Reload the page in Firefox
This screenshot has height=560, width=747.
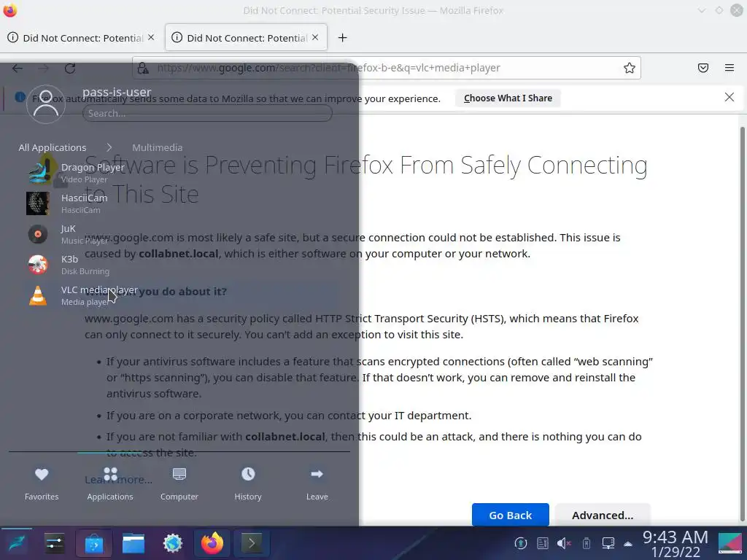coord(70,68)
